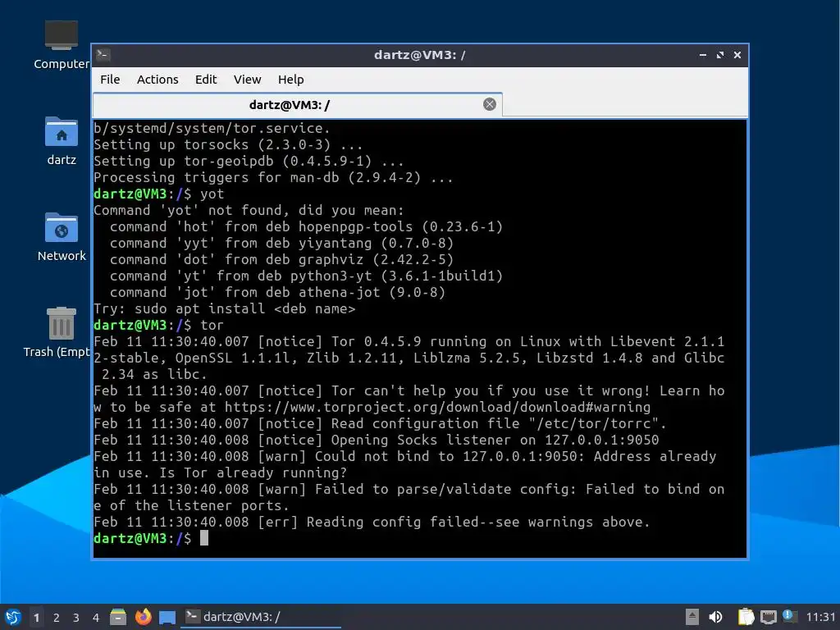Open the dartz home folder icon
The height and width of the screenshot is (630, 840).
click(x=61, y=141)
